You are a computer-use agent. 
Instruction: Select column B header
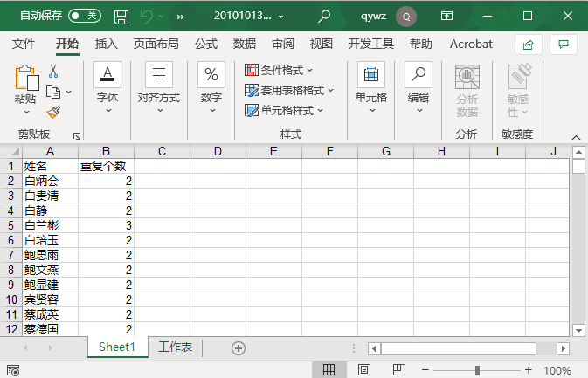point(106,151)
